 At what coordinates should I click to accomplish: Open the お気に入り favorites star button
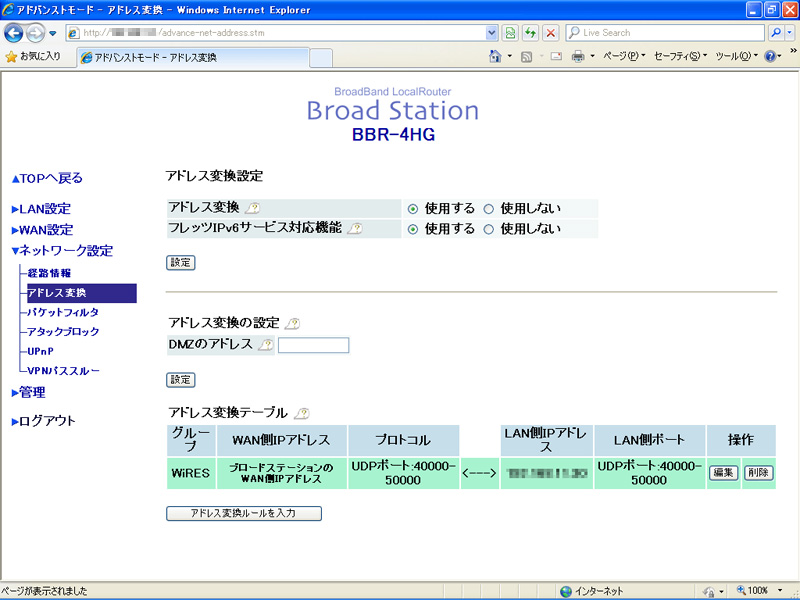click(x=33, y=56)
